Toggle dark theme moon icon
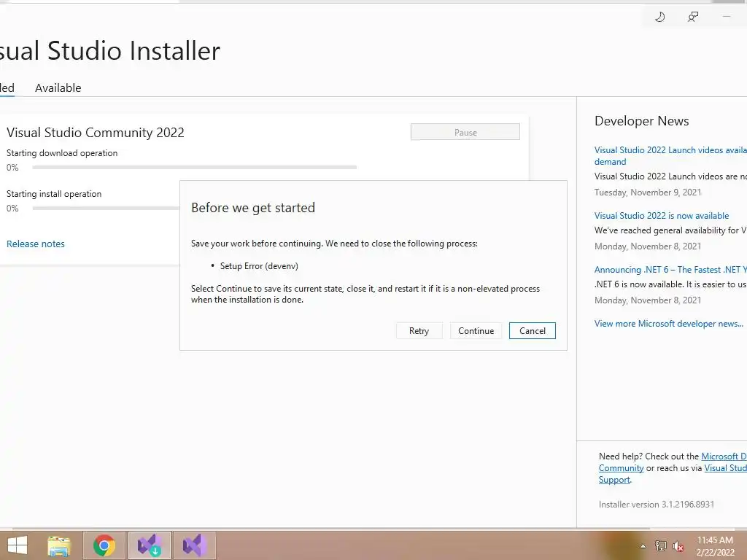747x560 pixels. pyautogui.click(x=659, y=17)
